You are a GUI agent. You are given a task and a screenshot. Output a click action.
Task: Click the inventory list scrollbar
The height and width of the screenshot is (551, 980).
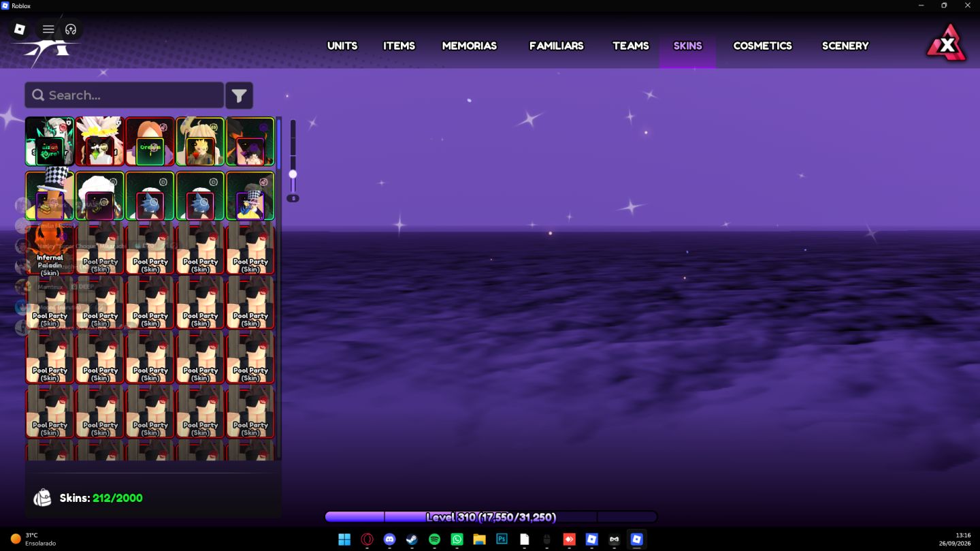(x=279, y=144)
